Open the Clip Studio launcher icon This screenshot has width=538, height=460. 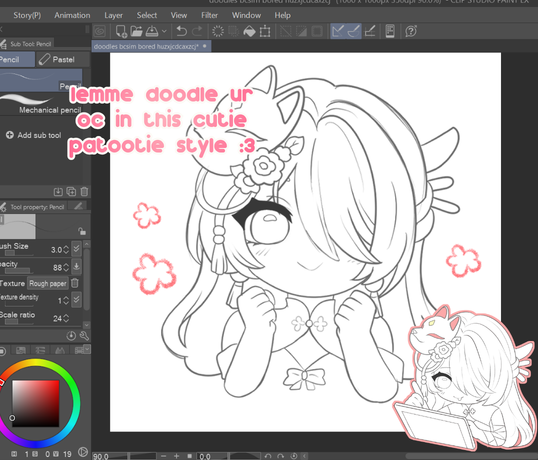pos(100,32)
